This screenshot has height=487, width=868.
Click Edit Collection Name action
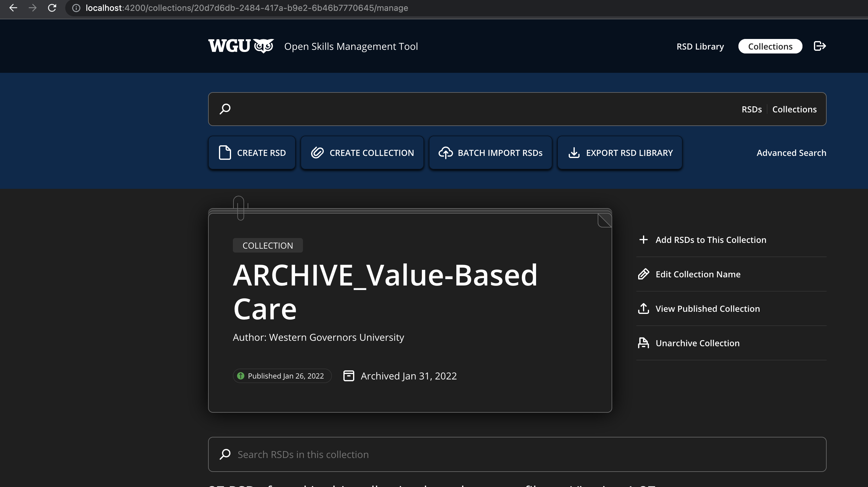click(x=697, y=274)
